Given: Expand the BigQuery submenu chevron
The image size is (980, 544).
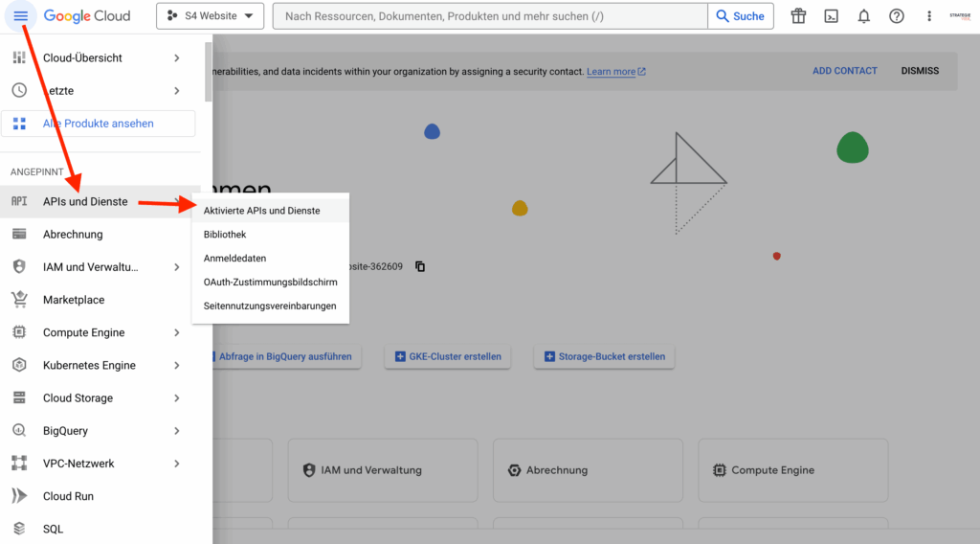Looking at the screenshot, I should tap(177, 431).
